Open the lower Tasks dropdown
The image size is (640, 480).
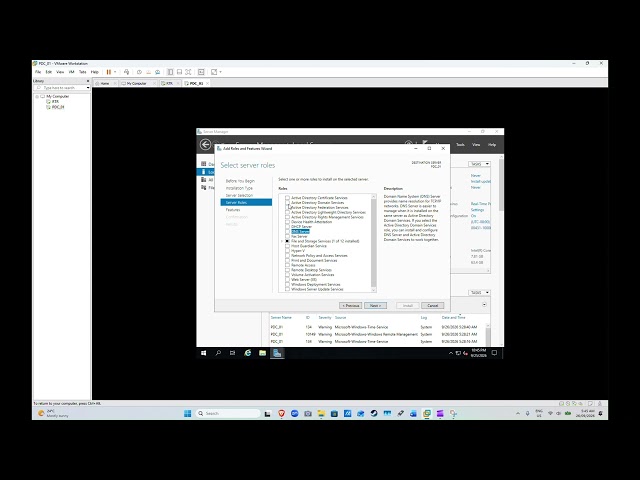[x=479, y=293]
